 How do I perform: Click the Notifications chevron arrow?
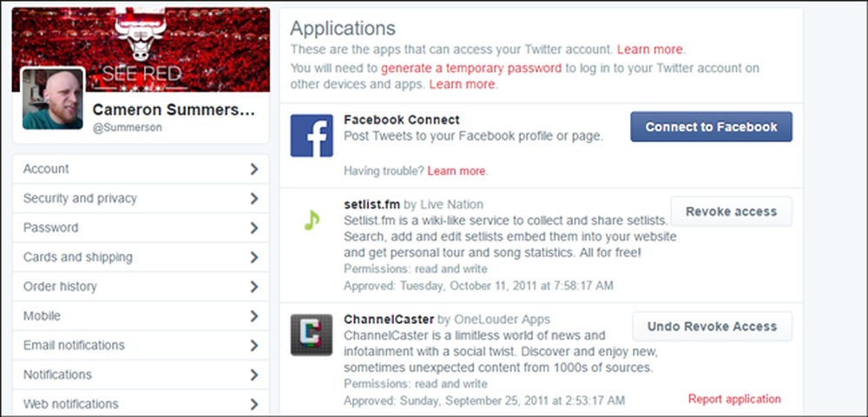point(254,374)
